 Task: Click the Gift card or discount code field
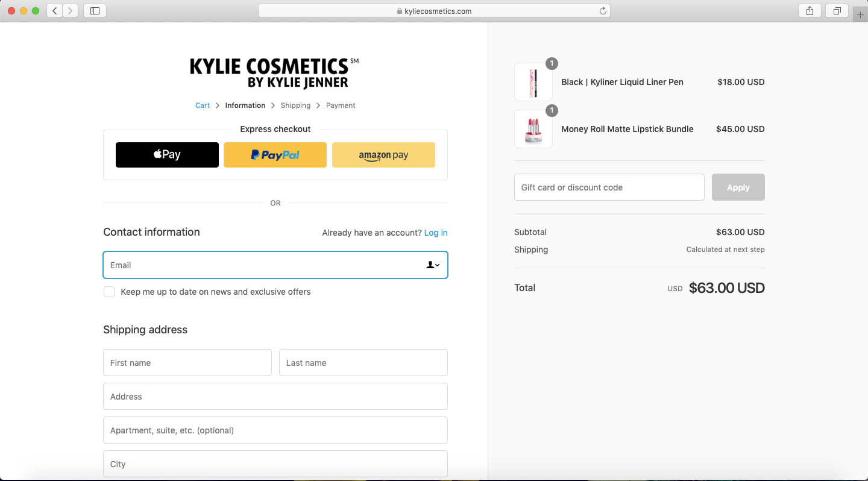click(609, 187)
